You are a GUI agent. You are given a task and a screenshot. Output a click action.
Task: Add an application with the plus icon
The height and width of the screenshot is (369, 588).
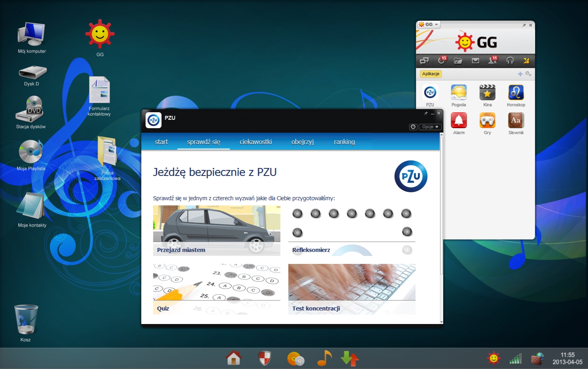pos(520,74)
